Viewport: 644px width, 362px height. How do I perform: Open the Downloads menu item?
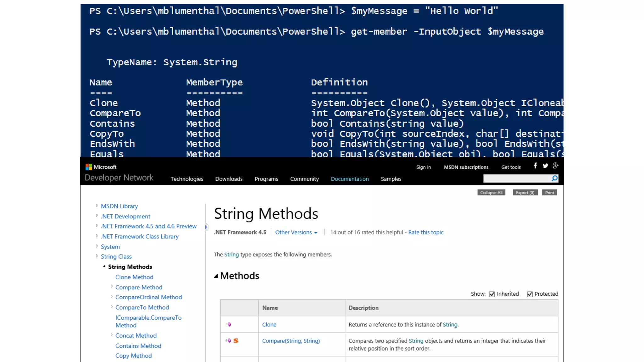pos(229,179)
